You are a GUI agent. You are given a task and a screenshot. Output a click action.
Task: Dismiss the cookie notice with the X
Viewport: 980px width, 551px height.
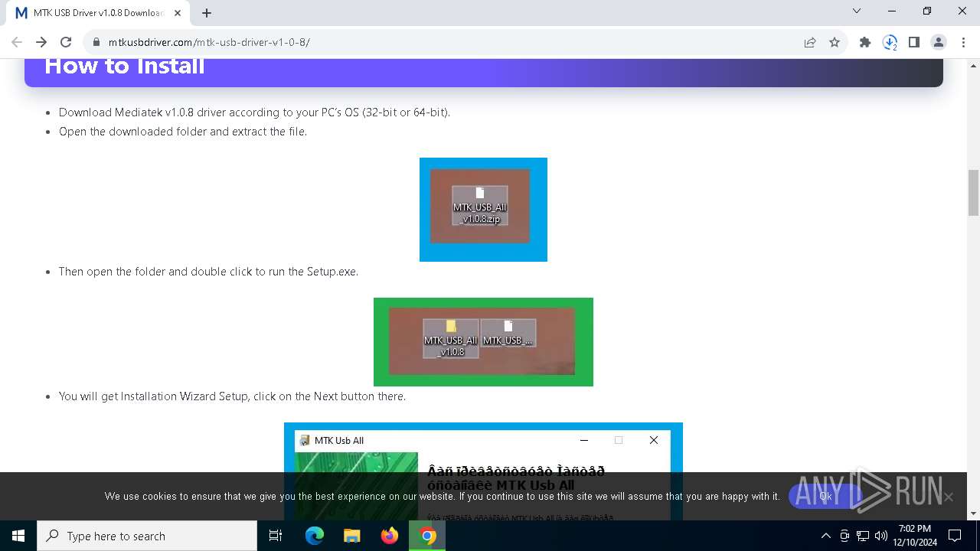[949, 497]
